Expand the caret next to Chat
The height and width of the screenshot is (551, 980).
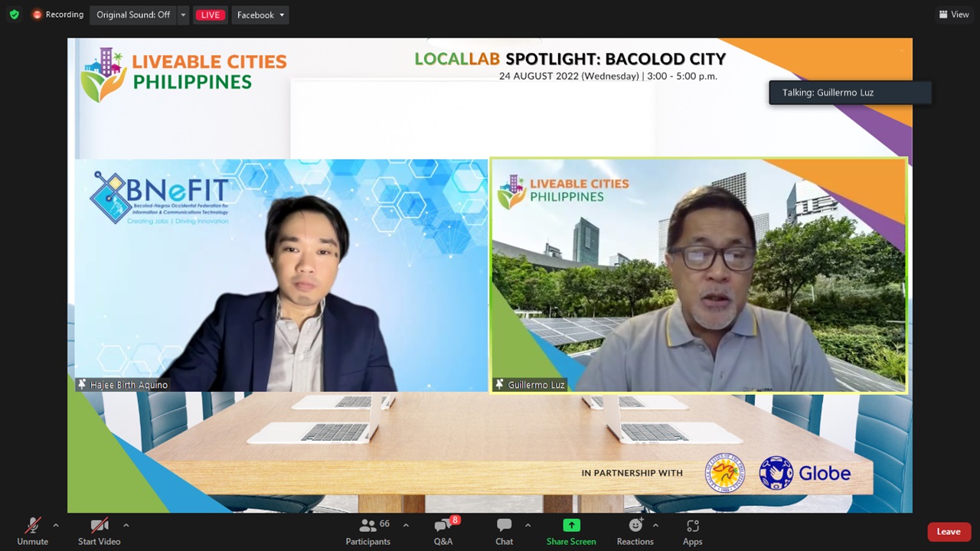pyautogui.click(x=528, y=525)
